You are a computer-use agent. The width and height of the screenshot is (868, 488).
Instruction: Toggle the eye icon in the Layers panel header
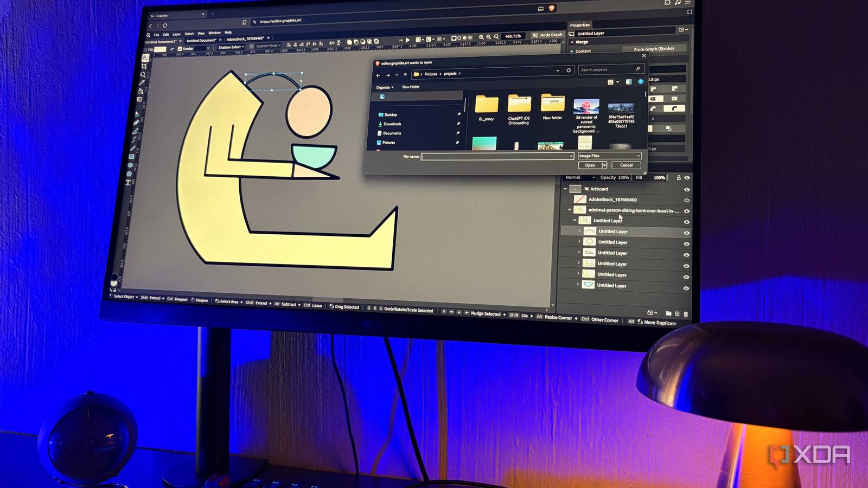(x=687, y=177)
